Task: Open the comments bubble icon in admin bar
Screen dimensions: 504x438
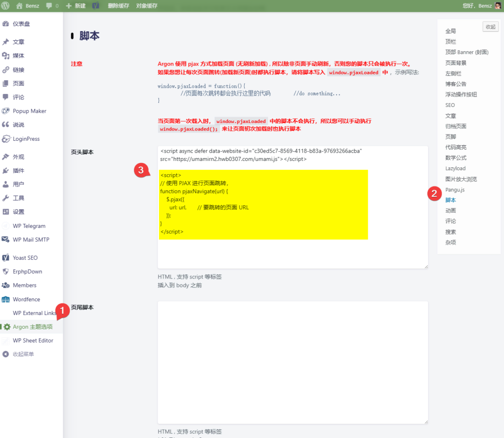Action: 50,6
